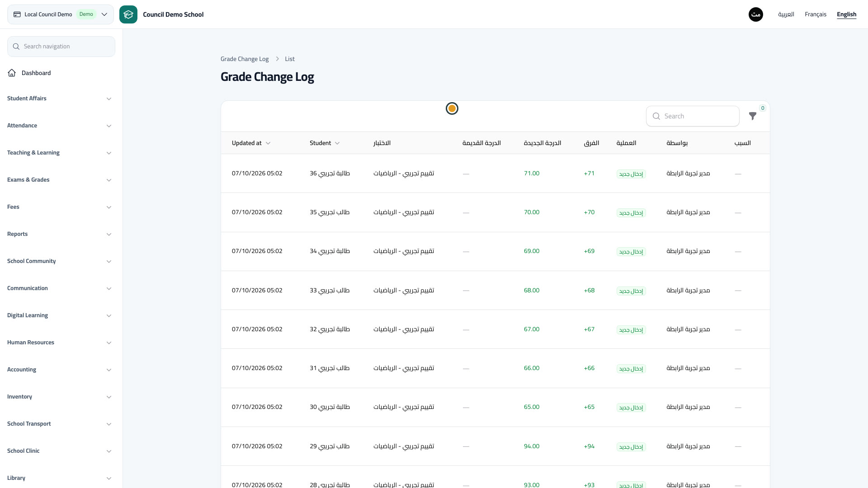This screenshot has height=488, width=868.
Task: Select English language link
Action: (x=846, y=14)
